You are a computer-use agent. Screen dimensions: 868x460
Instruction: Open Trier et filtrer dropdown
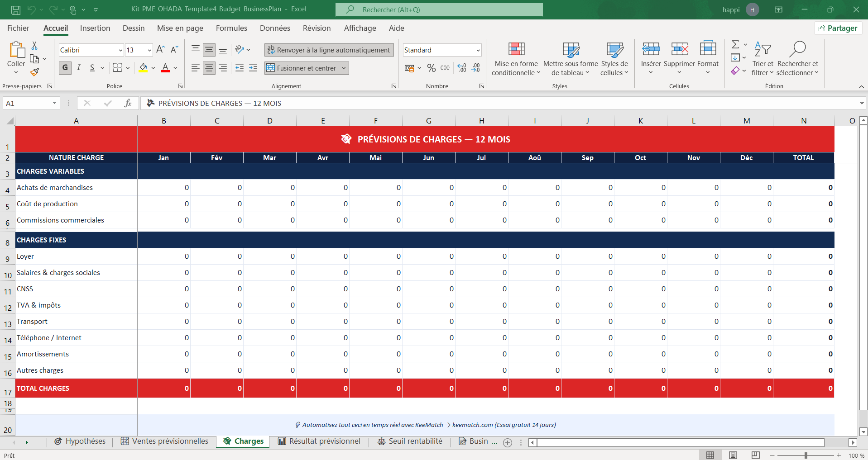762,59
